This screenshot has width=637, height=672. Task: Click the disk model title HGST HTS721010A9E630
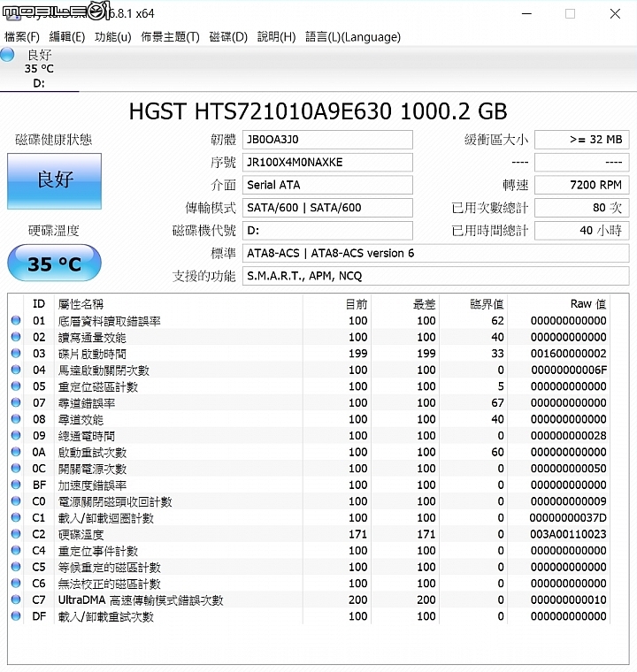pyautogui.click(x=318, y=111)
